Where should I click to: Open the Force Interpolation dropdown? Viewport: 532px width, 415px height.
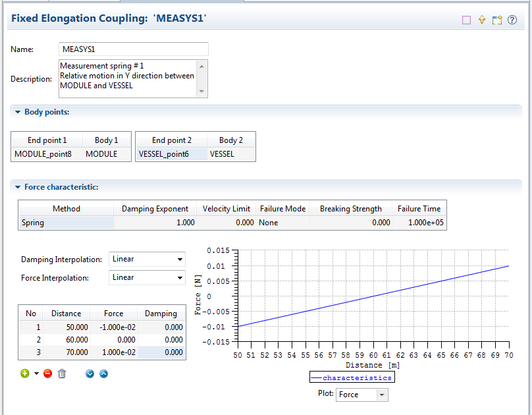[147, 278]
